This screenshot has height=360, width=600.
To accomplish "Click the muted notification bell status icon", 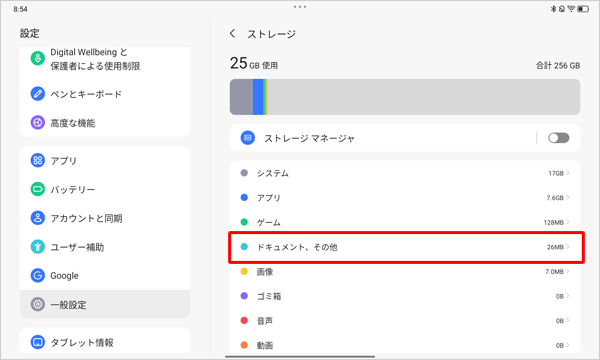I will [x=561, y=9].
